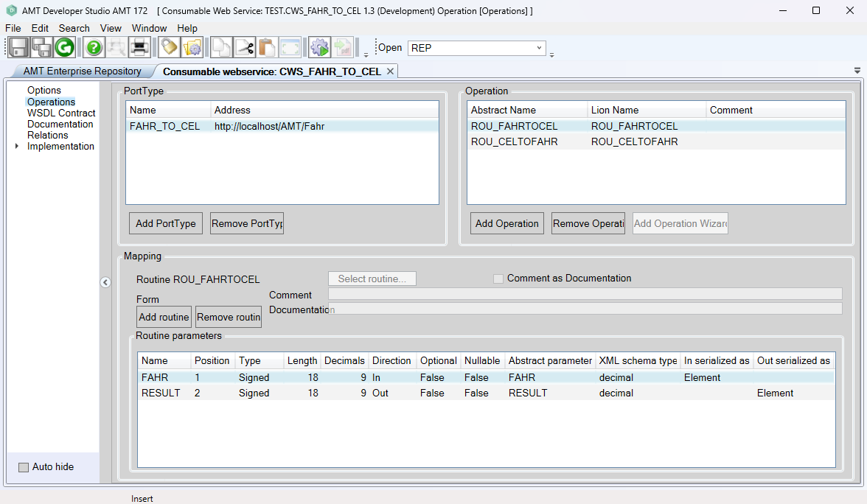Open the File menu
The image size is (867, 504).
[x=13, y=28]
